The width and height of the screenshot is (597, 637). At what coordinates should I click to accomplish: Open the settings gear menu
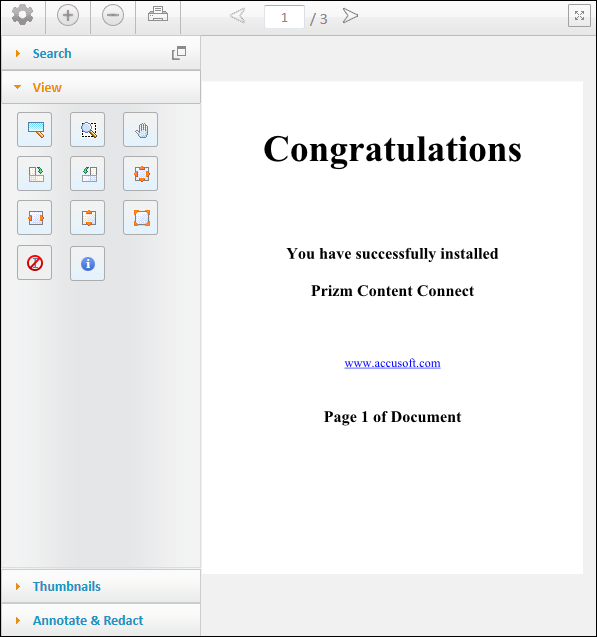[x=23, y=15]
